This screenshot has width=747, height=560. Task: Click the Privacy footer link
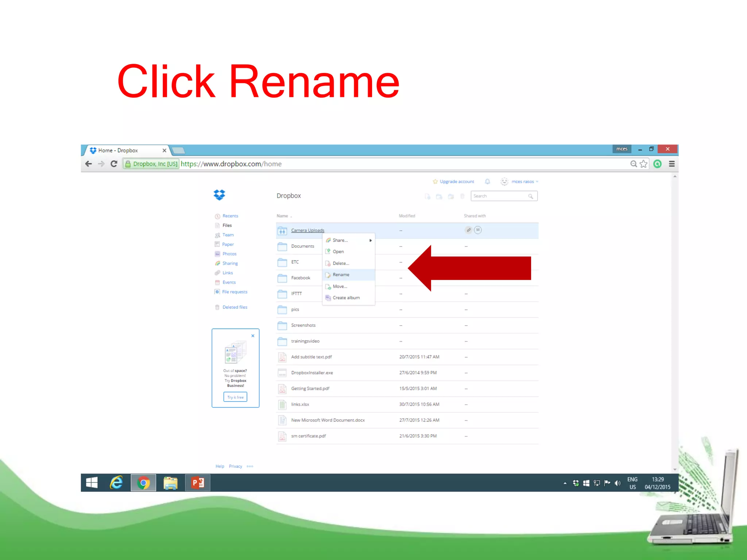235,466
